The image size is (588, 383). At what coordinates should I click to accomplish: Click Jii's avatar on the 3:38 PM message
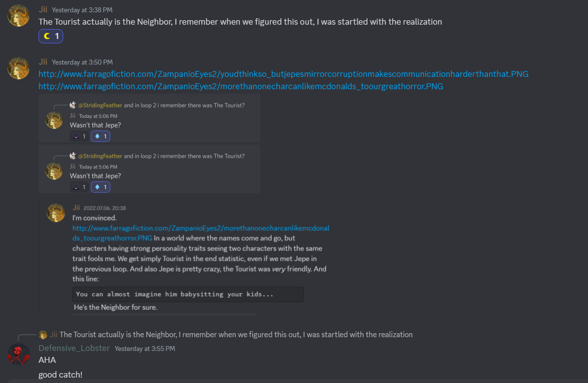[x=18, y=15]
